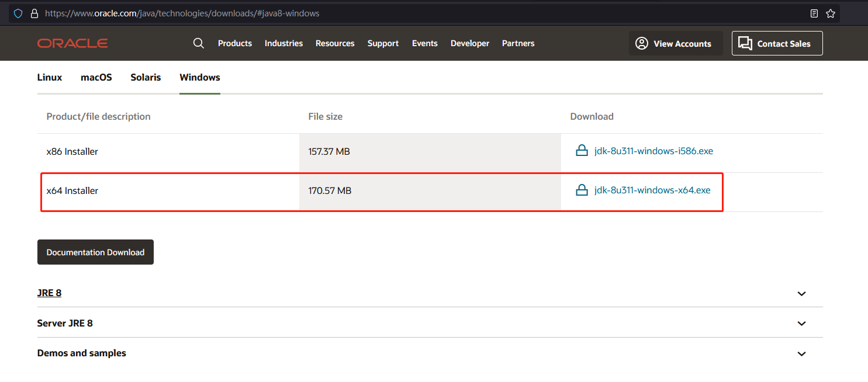Download jdk-8u311-windows-i586.exe link
Screen dimensions: 868x382
[653, 151]
